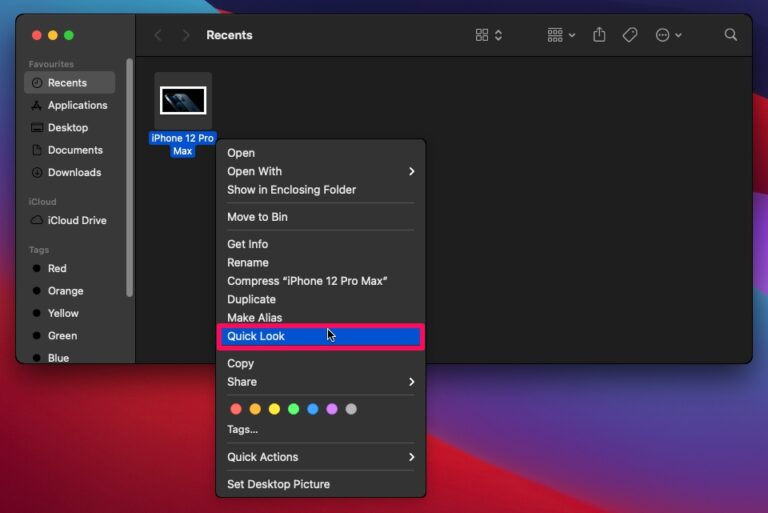768x513 pixels.
Task: Select Downloads folder in sidebar
Action: 74,172
